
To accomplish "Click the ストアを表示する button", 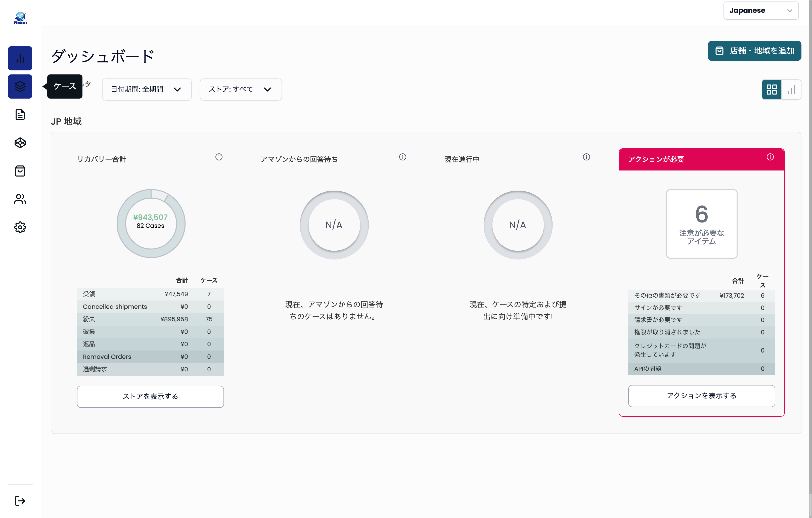I will (150, 397).
